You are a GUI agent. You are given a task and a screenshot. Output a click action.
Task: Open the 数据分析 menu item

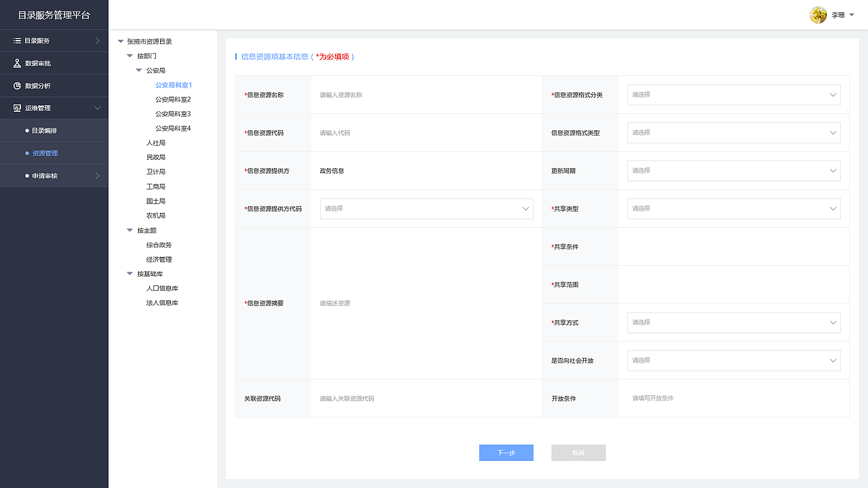54,85
